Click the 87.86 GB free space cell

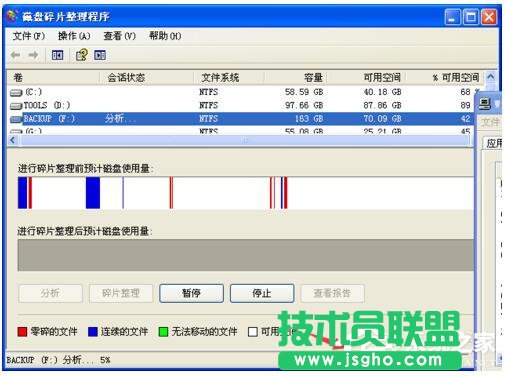pos(382,106)
